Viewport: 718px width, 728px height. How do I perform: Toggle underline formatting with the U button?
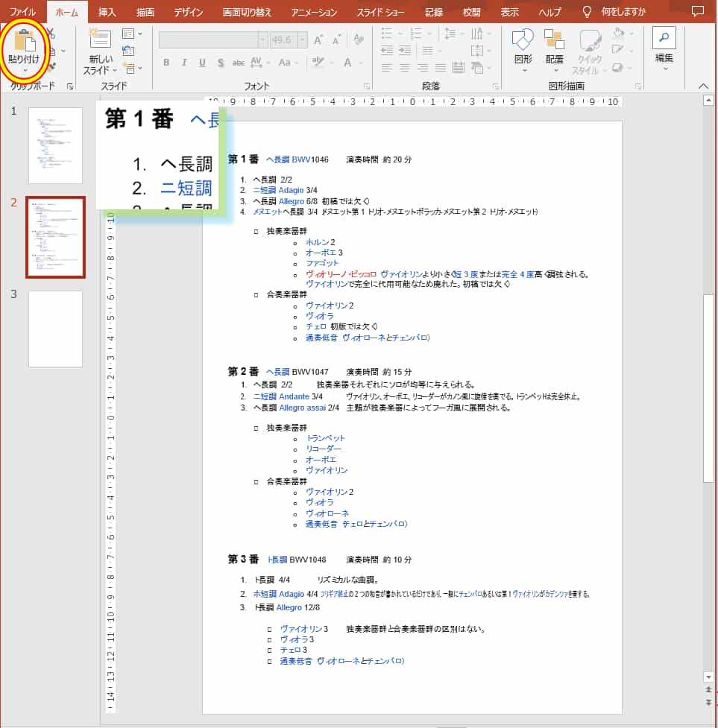201,61
